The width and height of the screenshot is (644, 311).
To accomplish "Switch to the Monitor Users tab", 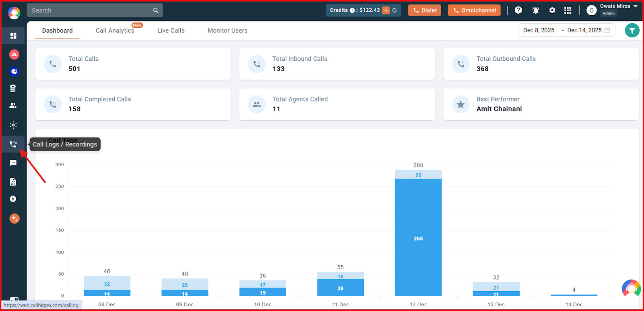I will tap(227, 31).
